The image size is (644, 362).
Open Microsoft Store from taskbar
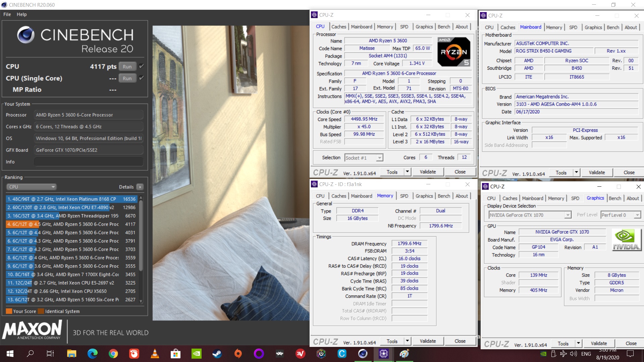175,354
